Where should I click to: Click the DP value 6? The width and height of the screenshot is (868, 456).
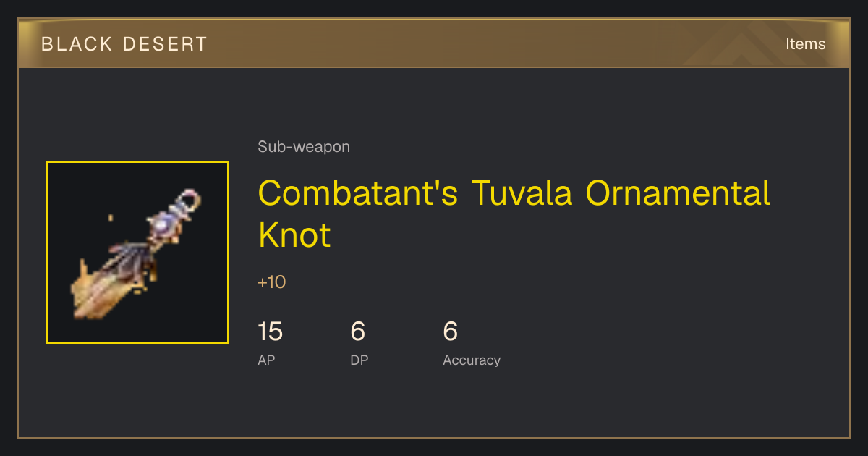tap(357, 332)
